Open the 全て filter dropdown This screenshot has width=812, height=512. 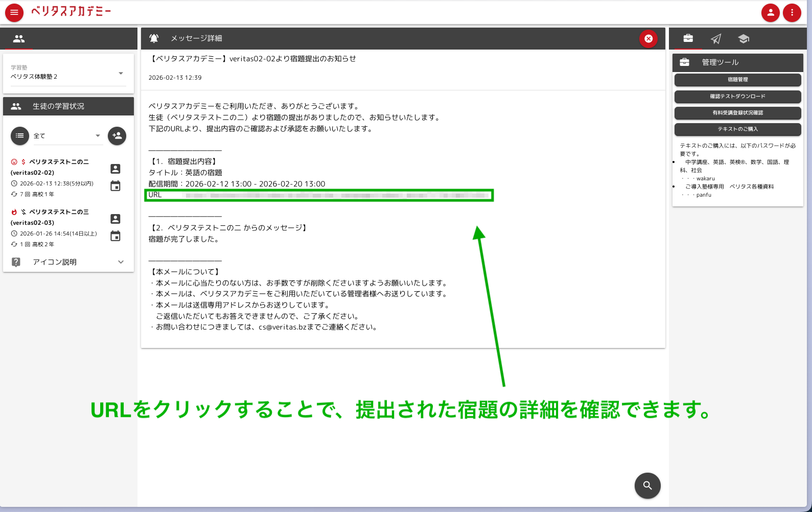[x=68, y=136]
